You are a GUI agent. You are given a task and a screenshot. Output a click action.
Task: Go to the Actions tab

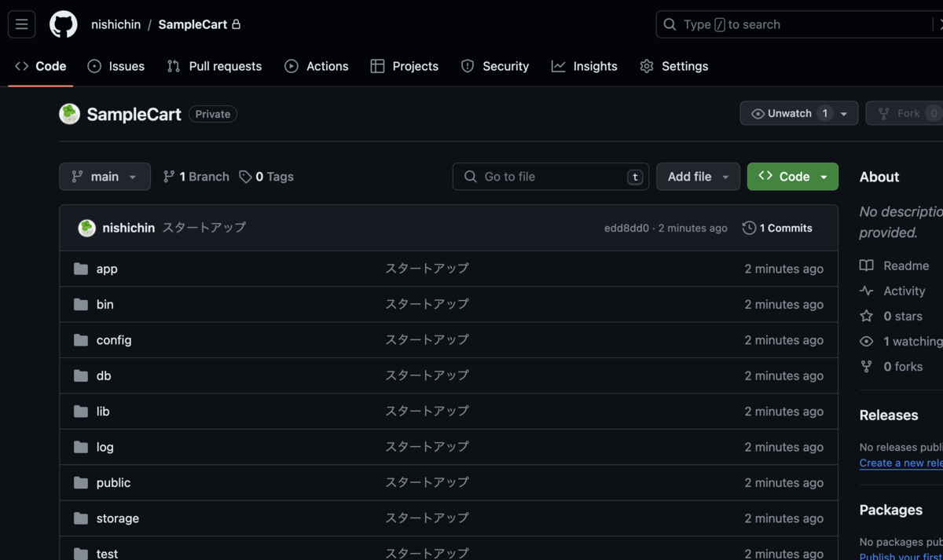pos(317,66)
